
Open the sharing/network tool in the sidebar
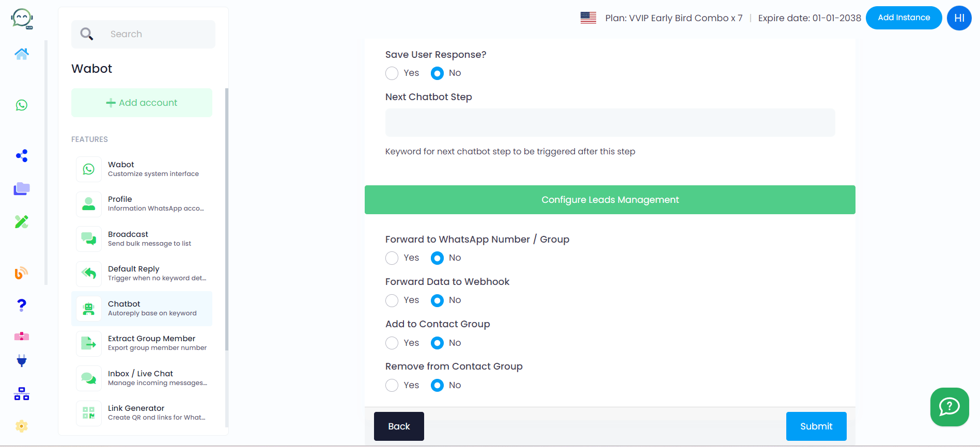[22, 155]
